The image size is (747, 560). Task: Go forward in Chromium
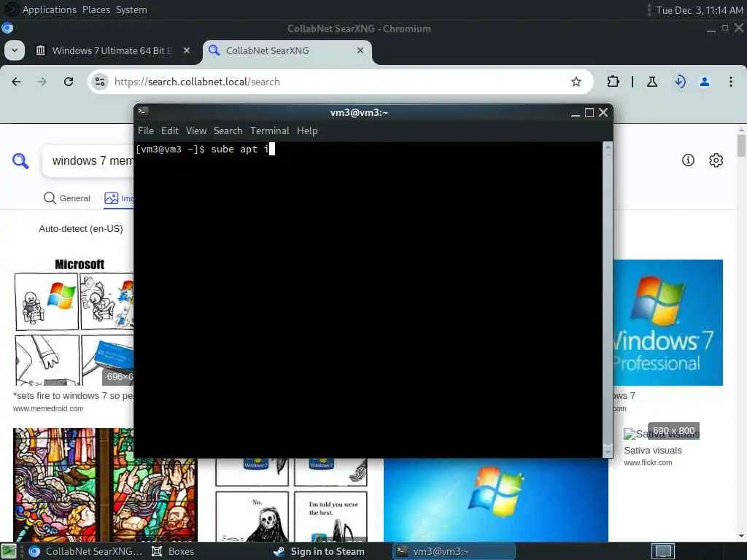(42, 82)
